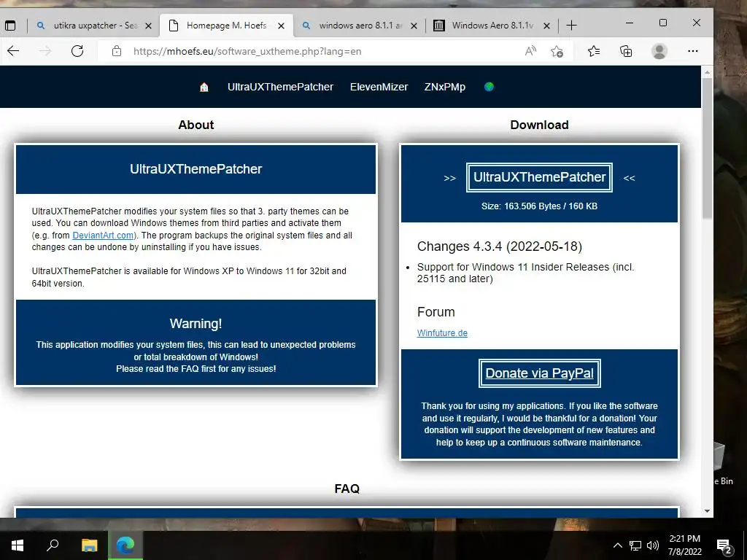The width and height of the screenshot is (747, 560).
Task: Click the scrollbar up arrow
Action: pos(707,72)
